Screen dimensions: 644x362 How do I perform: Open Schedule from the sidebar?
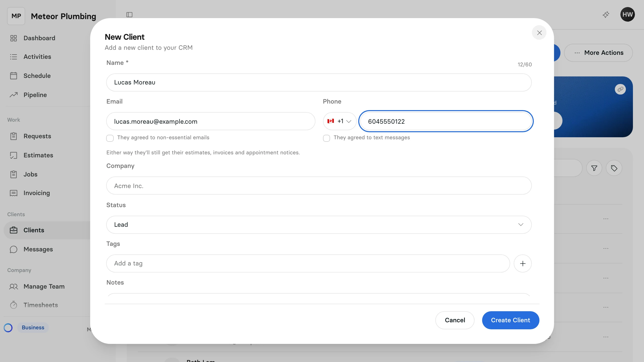point(37,76)
